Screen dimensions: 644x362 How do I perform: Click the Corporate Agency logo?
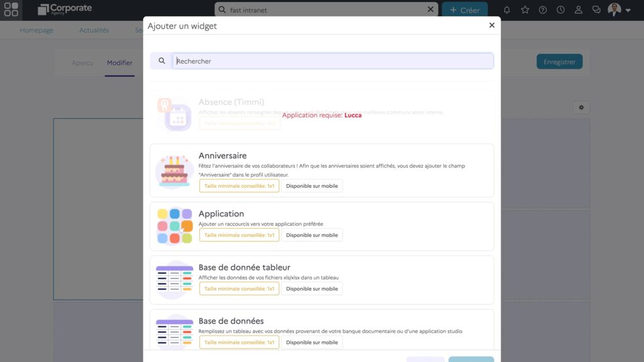(65, 9)
